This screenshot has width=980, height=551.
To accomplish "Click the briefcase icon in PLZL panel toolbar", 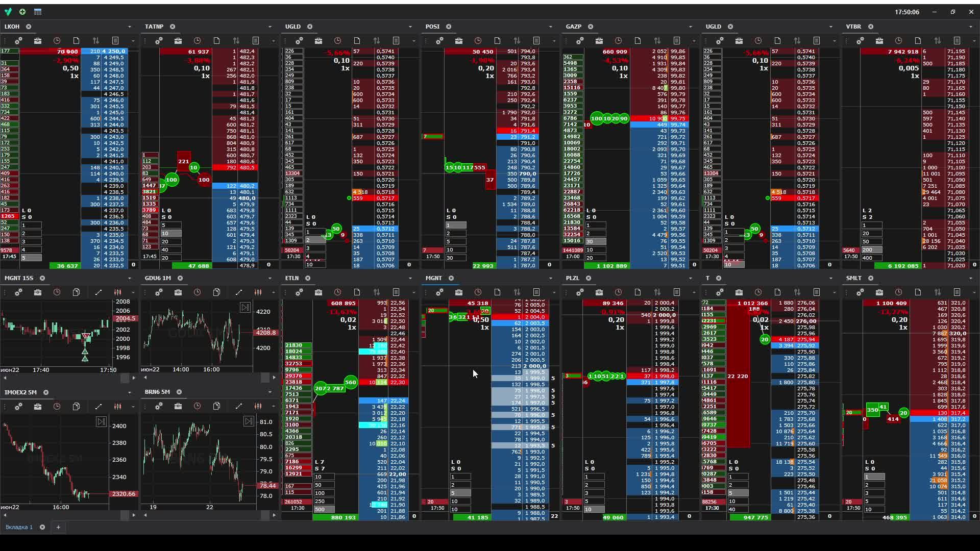I will point(599,292).
